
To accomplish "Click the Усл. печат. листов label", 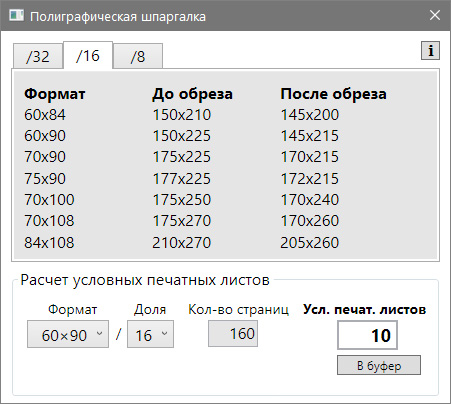I will pos(364,310).
